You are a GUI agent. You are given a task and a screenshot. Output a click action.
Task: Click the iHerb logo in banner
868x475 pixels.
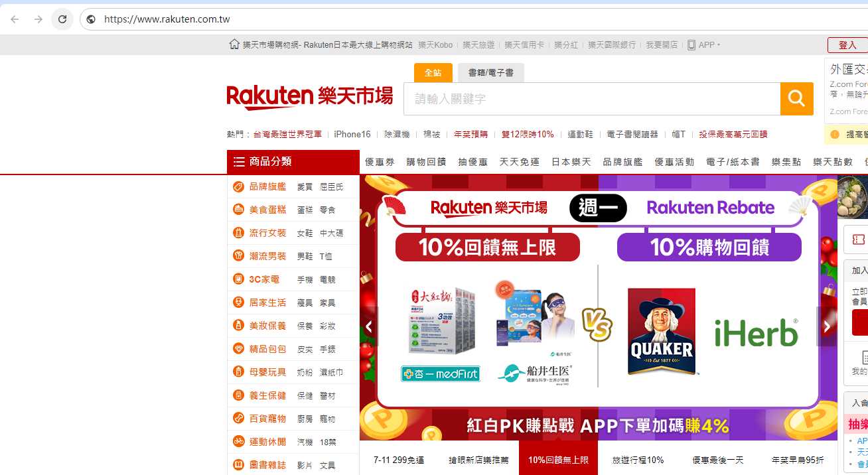pos(757,332)
